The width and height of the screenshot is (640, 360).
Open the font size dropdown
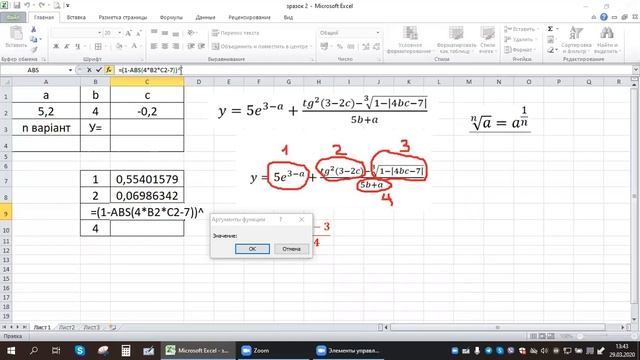(x=120, y=33)
